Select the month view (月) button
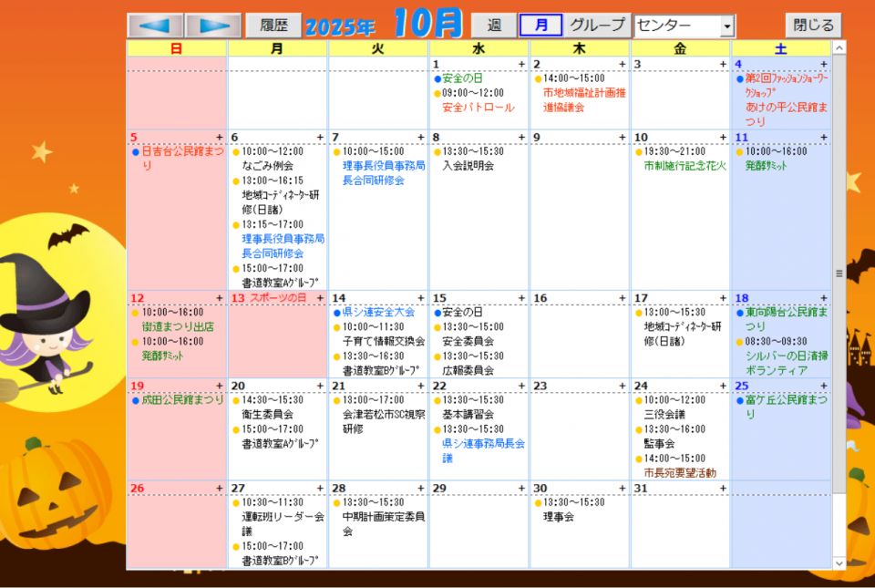This screenshot has width=875, height=588. click(540, 26)
